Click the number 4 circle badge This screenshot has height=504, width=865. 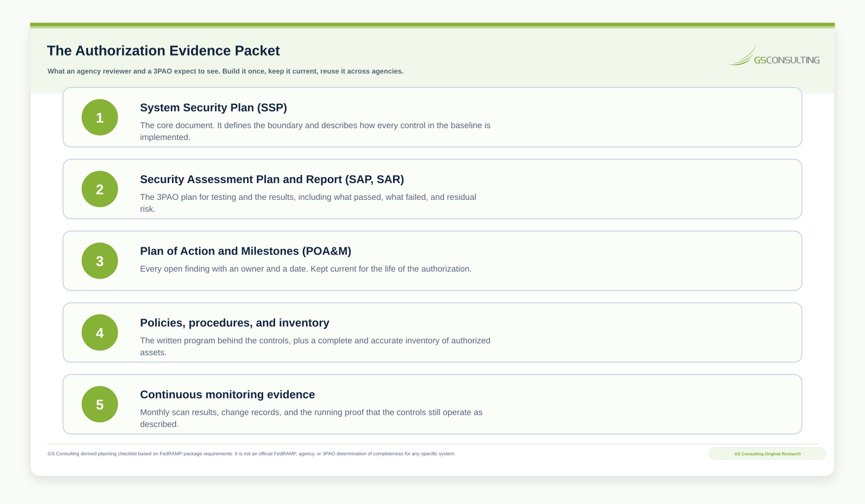(x=99, y=333)
